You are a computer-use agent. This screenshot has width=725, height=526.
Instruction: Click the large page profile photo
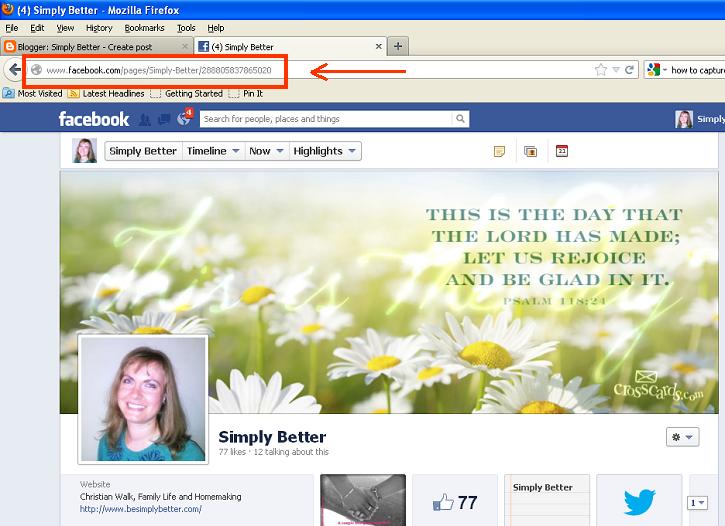pyautogui.click(x=143, y=399)
